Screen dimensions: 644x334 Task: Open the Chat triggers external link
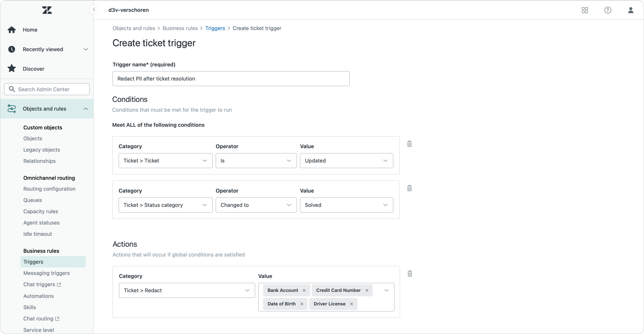pos(42,284)
